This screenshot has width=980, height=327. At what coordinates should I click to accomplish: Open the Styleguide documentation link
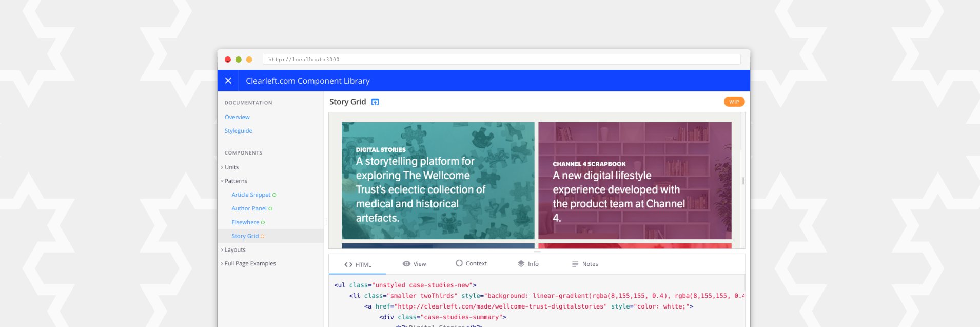(x=239, y=131)
